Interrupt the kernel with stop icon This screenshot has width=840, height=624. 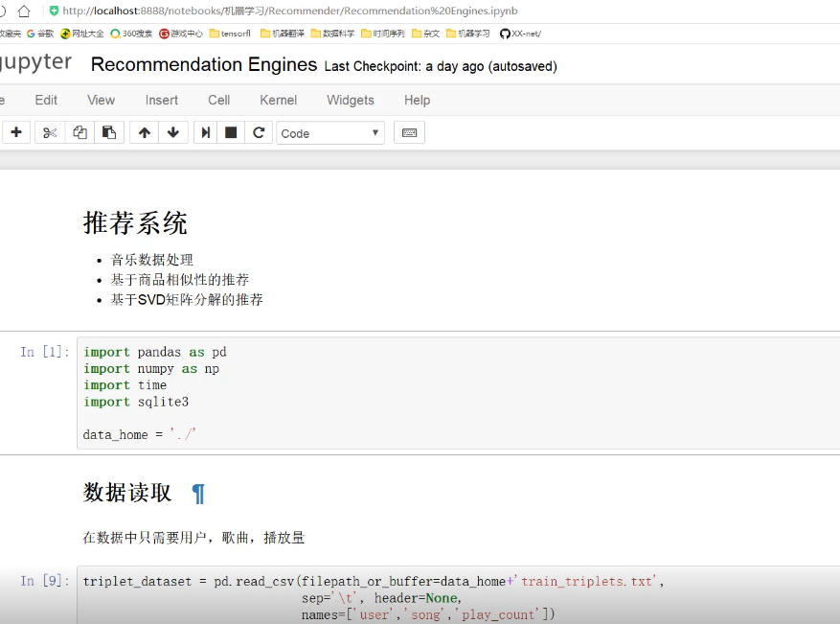pyautogui.click(x=231, y=133)
